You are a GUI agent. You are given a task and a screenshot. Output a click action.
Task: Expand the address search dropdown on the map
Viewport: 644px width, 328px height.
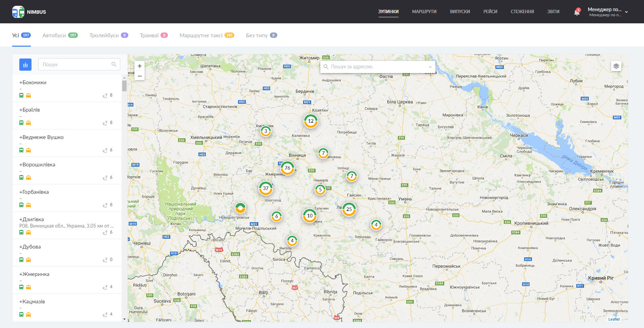pos(430,67)
